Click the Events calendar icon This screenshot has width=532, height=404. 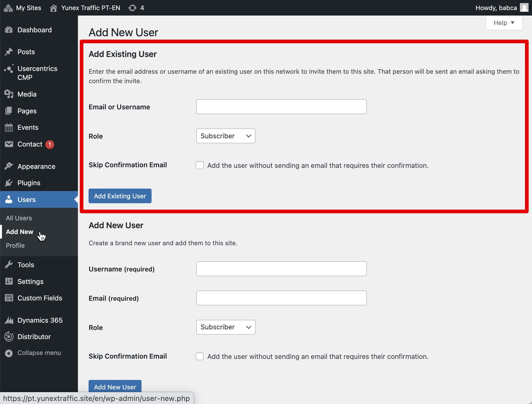[9, 128]
